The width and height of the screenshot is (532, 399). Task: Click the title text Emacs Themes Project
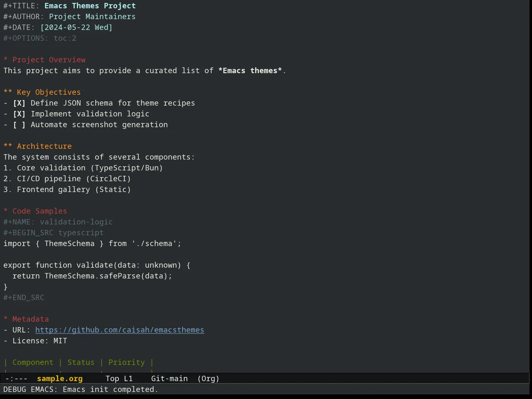pos(90,6)
